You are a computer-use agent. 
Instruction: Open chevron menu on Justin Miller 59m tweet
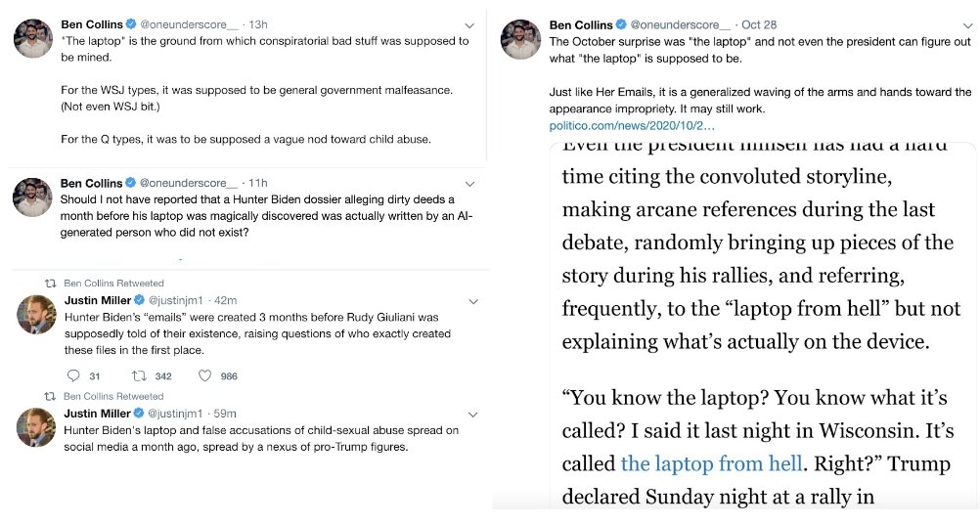(x=473, y=415)
